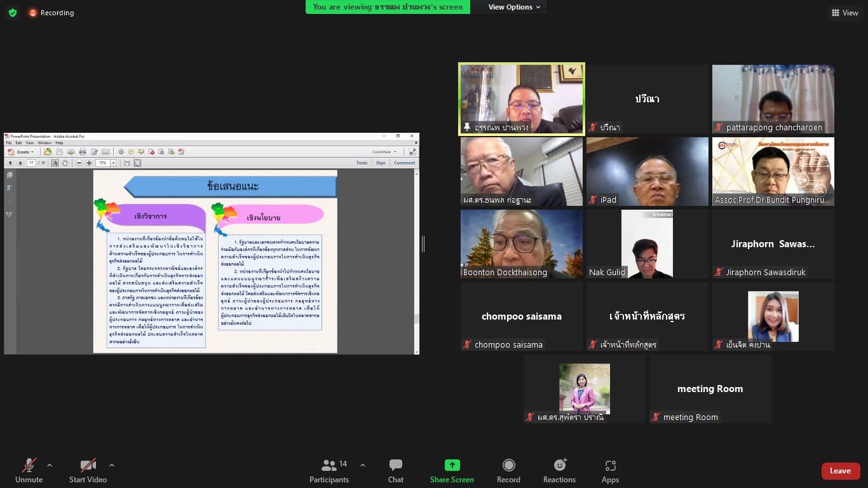Screen dimensions: 868x488
Task: Open the Participants panel
Action: pyautogui.click(x=329, y=471)
